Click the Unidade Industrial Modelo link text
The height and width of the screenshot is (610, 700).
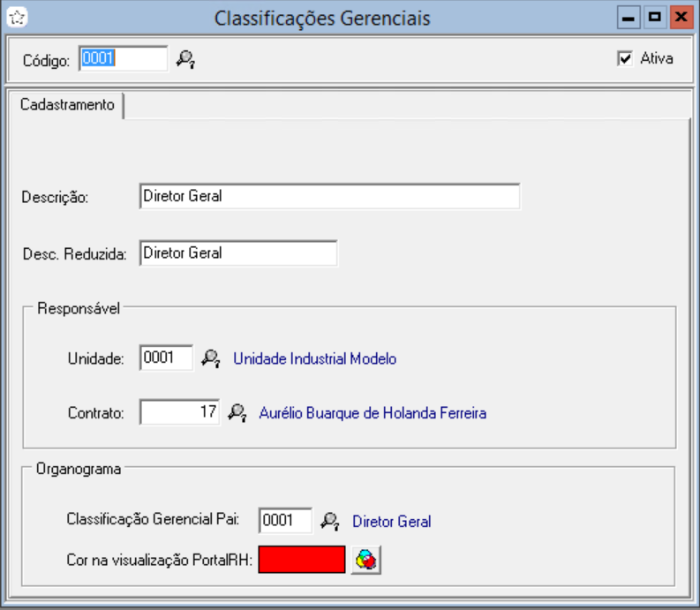point(314,359)
